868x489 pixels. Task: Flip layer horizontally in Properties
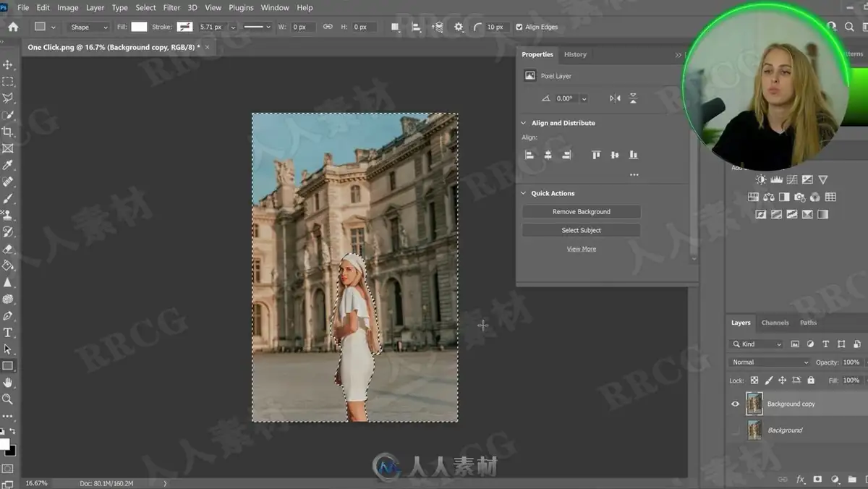(x=615, y=98)
